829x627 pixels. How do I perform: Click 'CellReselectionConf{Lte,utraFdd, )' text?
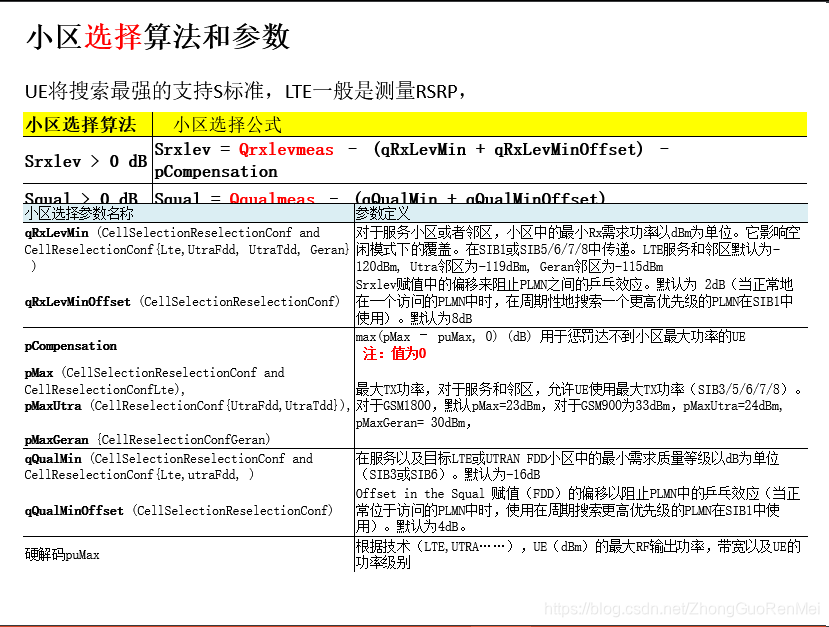click(139, 475)
